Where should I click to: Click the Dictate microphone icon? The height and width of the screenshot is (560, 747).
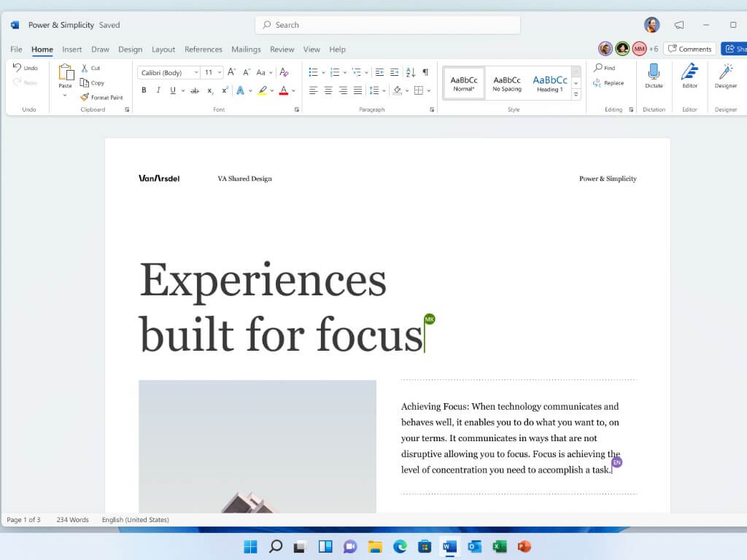(x=654, y=71)
